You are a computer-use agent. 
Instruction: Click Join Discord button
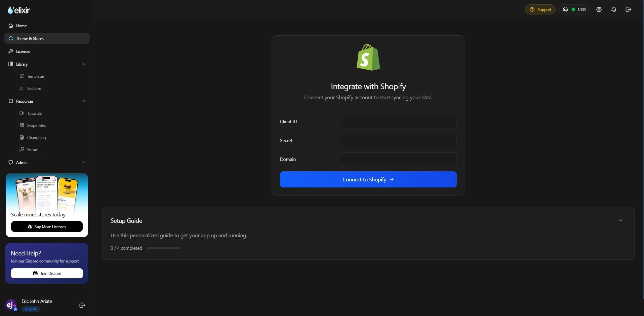click(47, 273)
